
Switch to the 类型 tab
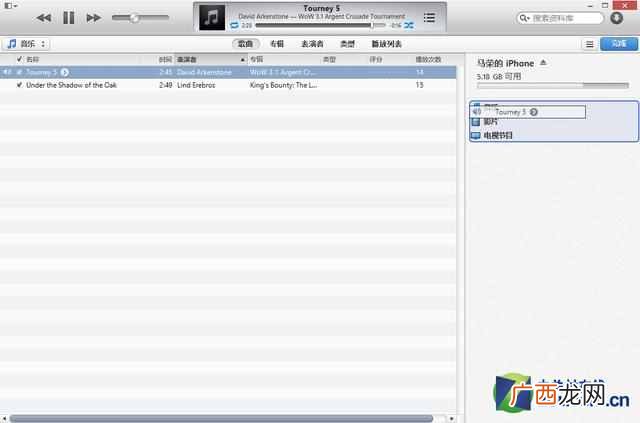[347, 44]
